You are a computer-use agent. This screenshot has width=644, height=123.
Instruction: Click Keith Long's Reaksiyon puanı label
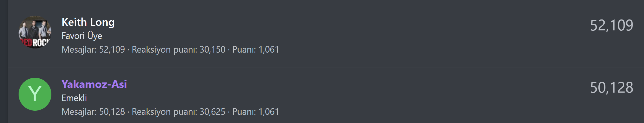click(x=164, y=50)
